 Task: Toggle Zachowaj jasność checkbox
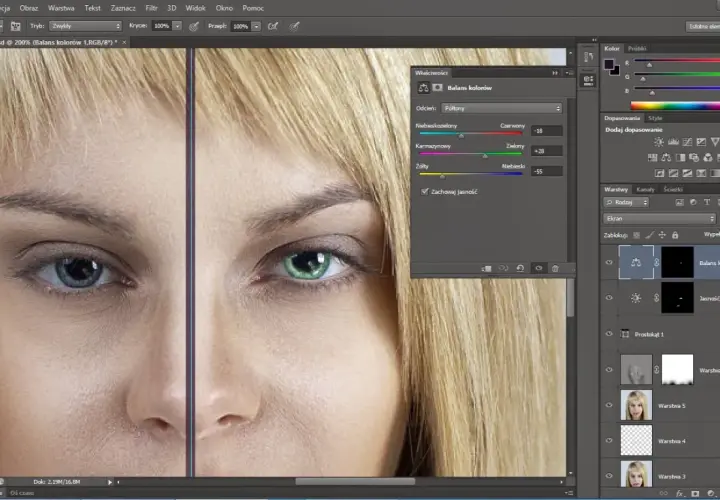(x=425, y=191)
